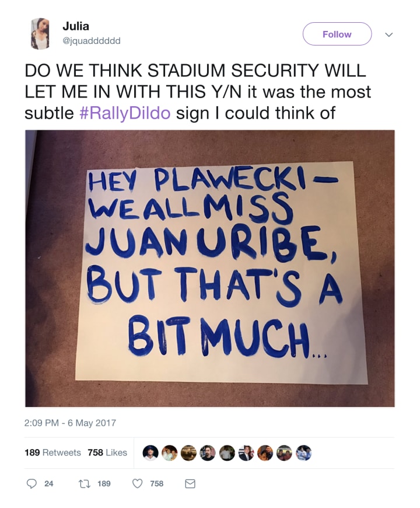
Task: Expand the tweet options chevron
Action: coord(389,34)
